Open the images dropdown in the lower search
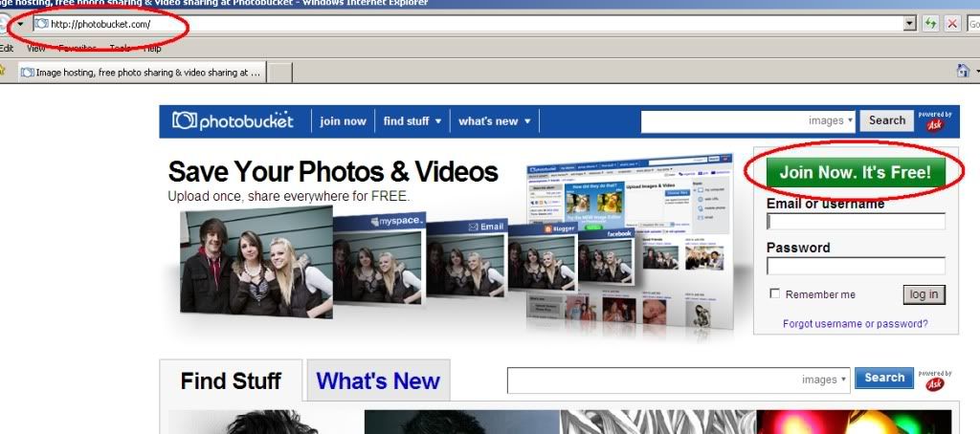This screenshot has width=980, height=434. coord(824,380)
